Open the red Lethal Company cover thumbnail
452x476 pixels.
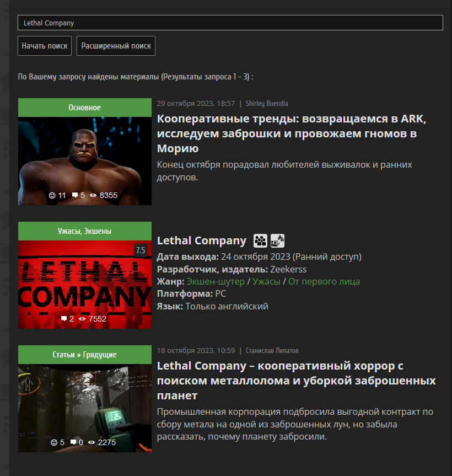point(85,285)
